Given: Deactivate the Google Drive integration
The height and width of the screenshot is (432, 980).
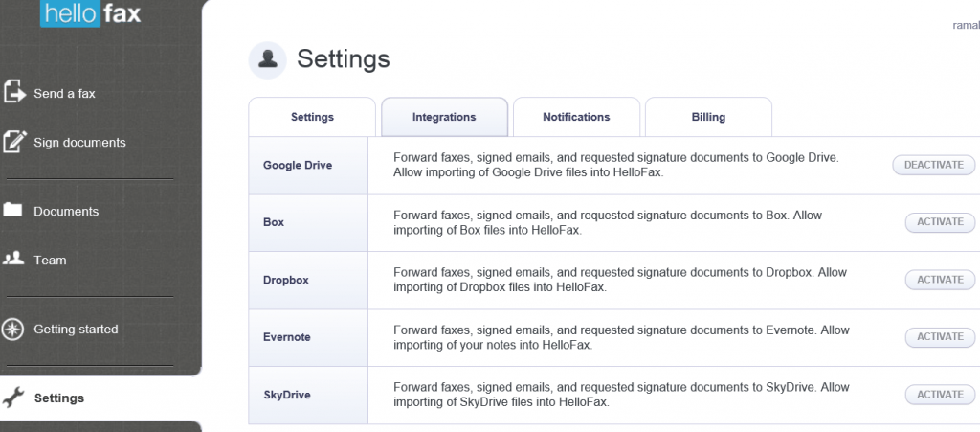Looking at the screenshot, I should coord(933,165).
